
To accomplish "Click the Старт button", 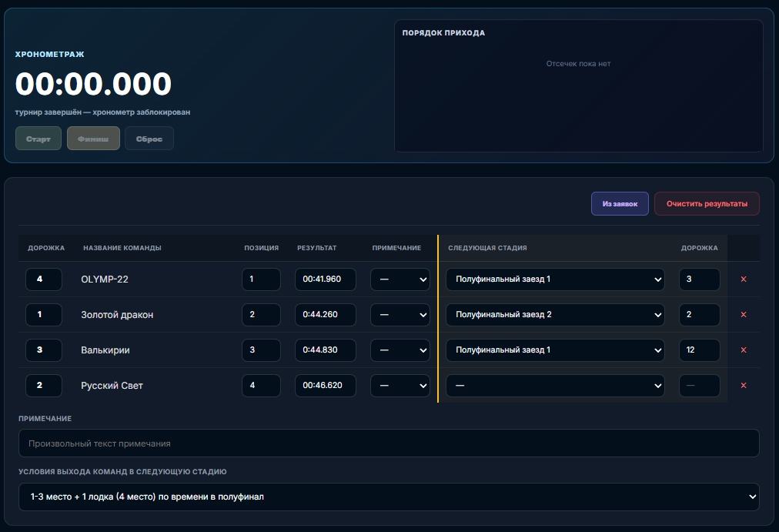I will [38, 139].
